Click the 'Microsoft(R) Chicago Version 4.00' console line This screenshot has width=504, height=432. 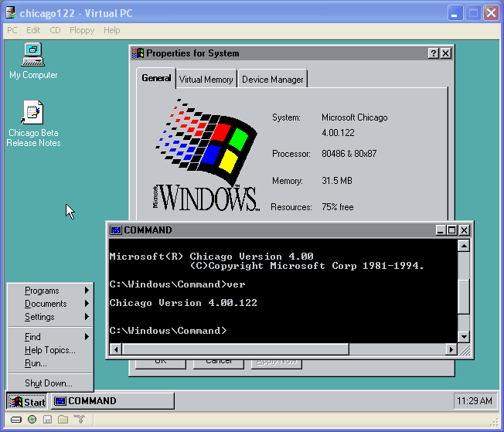[211, 257]
